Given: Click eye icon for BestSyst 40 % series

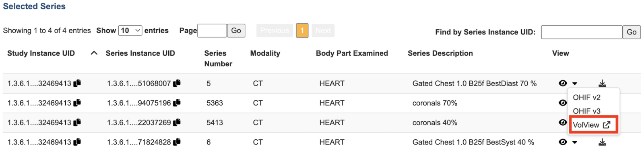Looking at the screenshot, I should pyautogui.click(x=563, y=142).
